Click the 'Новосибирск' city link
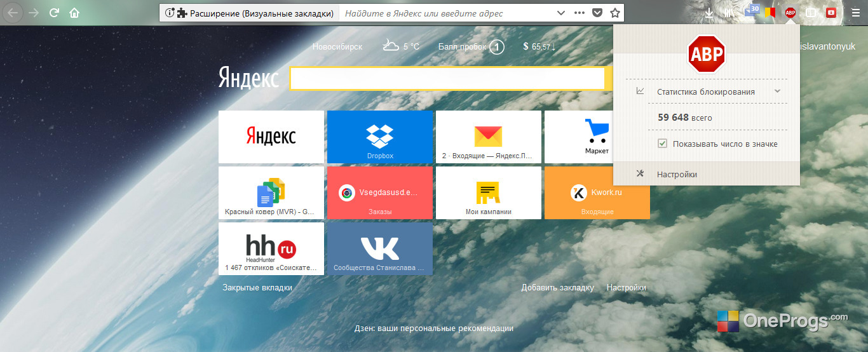This screenshot has width=868, height=352. (337, 46)
